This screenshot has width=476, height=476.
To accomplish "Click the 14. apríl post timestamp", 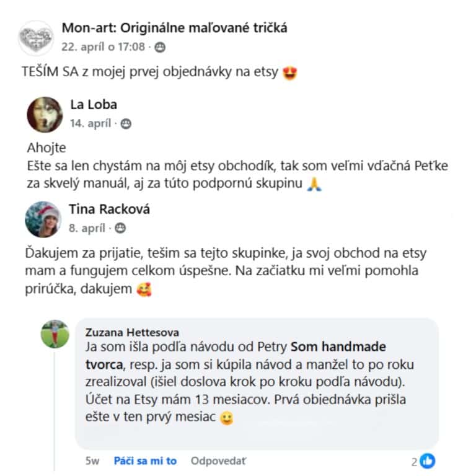I will [x=90, y=123].
